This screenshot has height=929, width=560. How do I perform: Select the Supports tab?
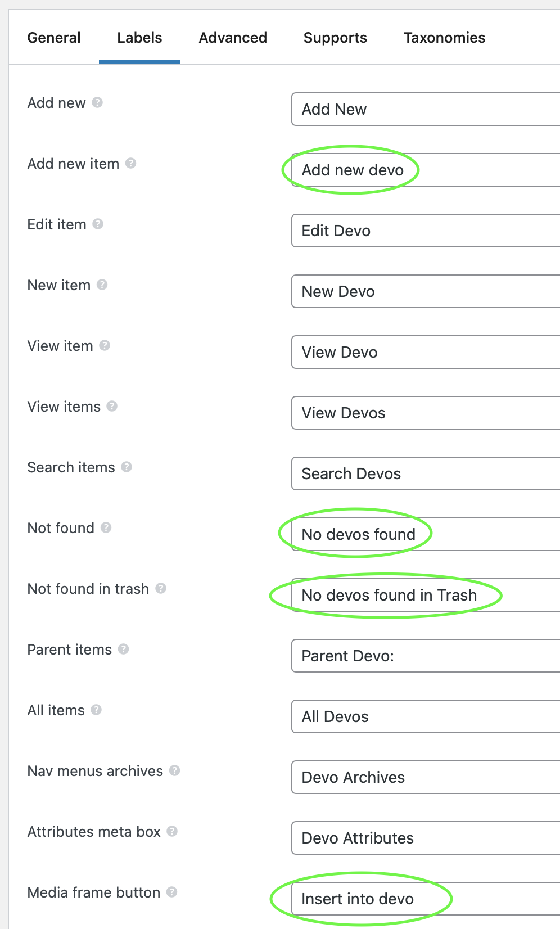click(x=335, y=38)
